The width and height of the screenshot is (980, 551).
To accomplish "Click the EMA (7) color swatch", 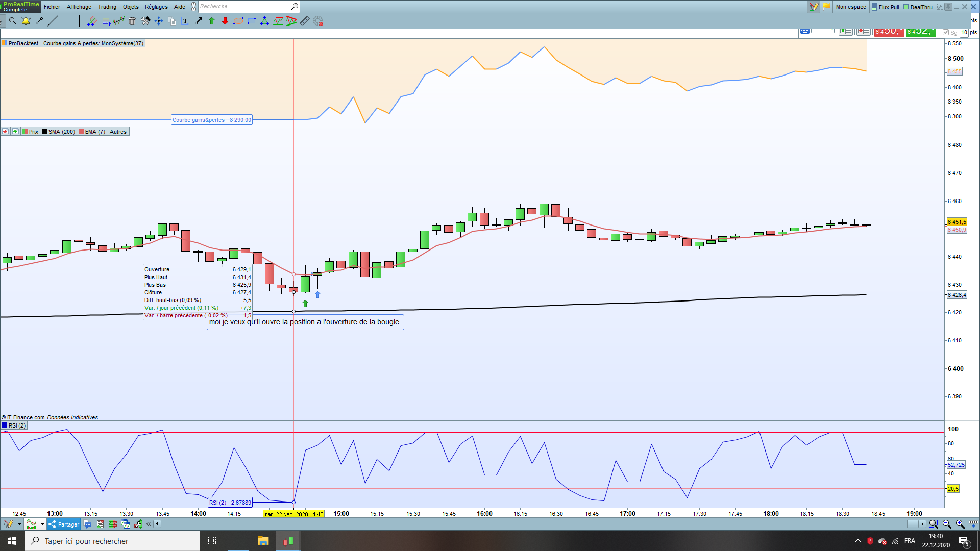I will click(x=81, y=132).
